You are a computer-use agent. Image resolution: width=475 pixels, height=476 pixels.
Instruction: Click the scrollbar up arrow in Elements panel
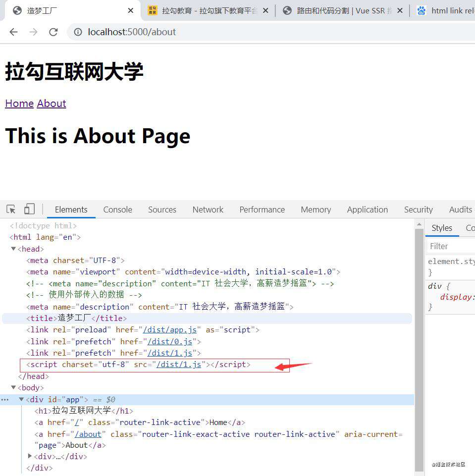(x=419, y=225)
